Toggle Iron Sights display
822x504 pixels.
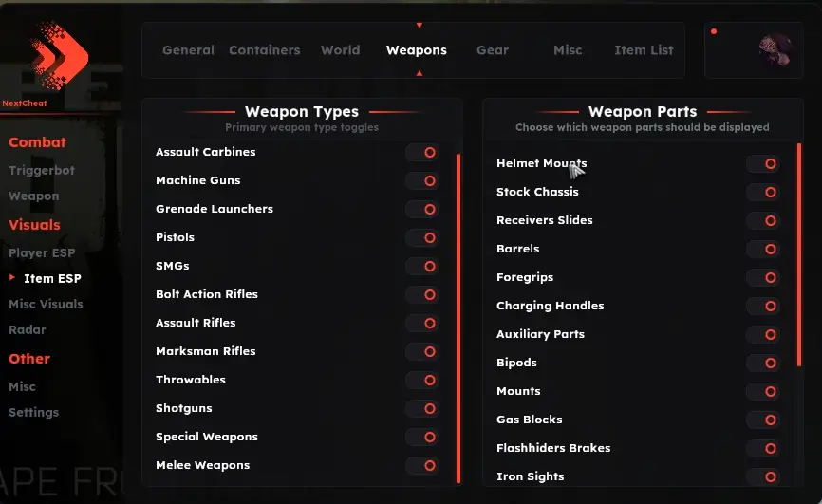(x=763, y=476)
